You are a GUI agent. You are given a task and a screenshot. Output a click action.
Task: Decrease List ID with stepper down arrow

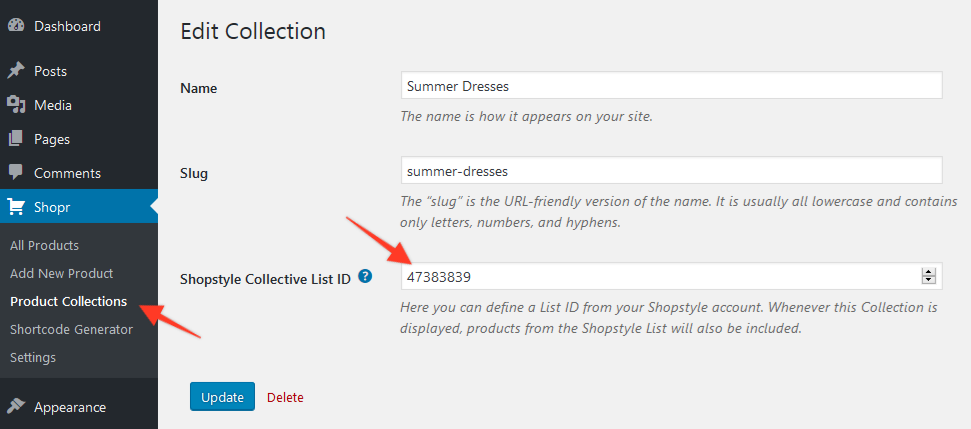(x=928, y=280)
